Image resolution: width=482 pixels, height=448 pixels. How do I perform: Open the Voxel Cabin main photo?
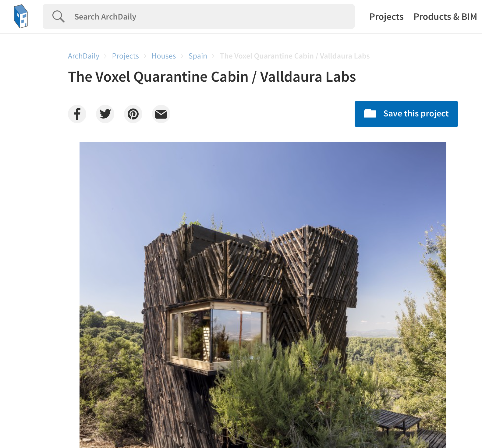263,295
